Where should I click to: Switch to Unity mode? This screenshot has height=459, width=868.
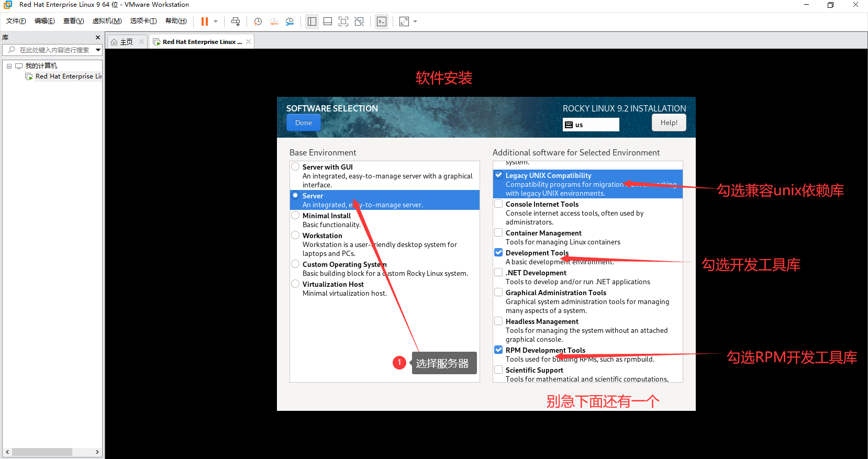click(x=359, y=21)
